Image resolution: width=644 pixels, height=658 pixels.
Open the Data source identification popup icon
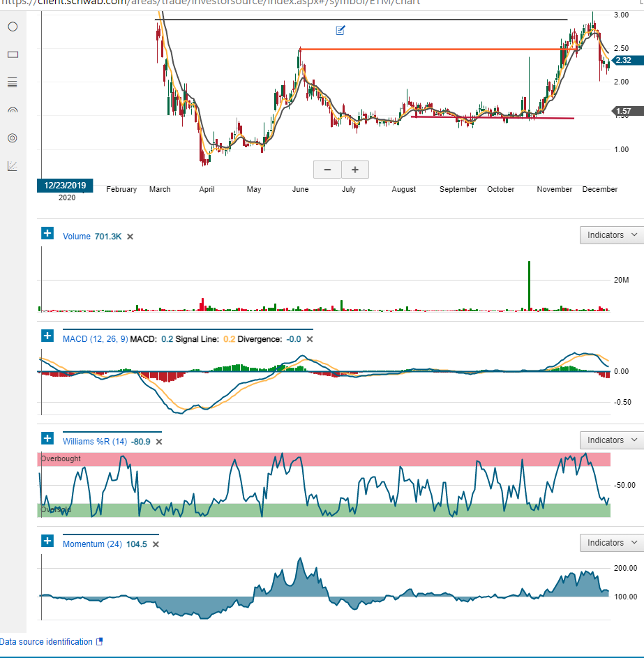(x=99, y=642)
